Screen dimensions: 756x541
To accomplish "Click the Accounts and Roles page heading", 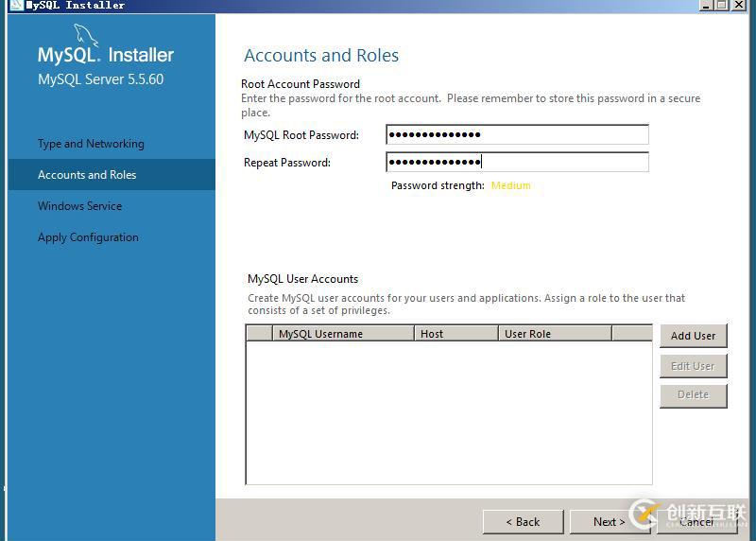I will point(321,56).
